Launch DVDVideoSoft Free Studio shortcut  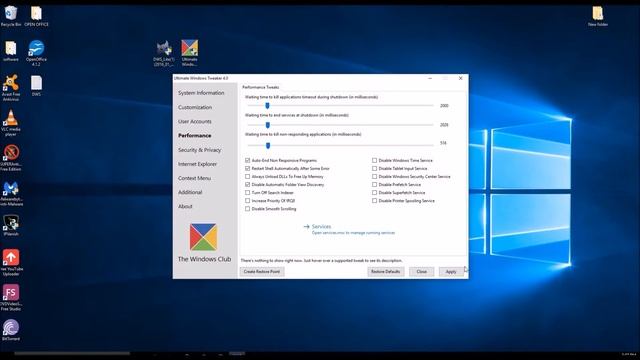click(11, 298)
